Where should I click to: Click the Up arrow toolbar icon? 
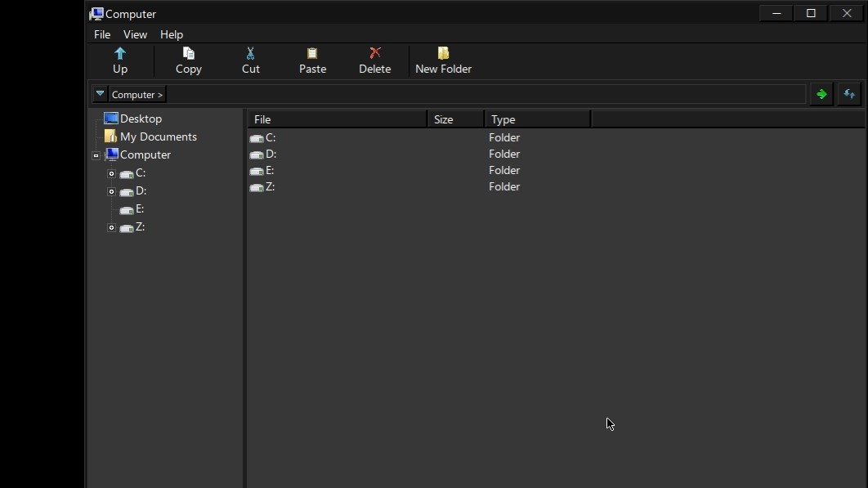point(120,54)
